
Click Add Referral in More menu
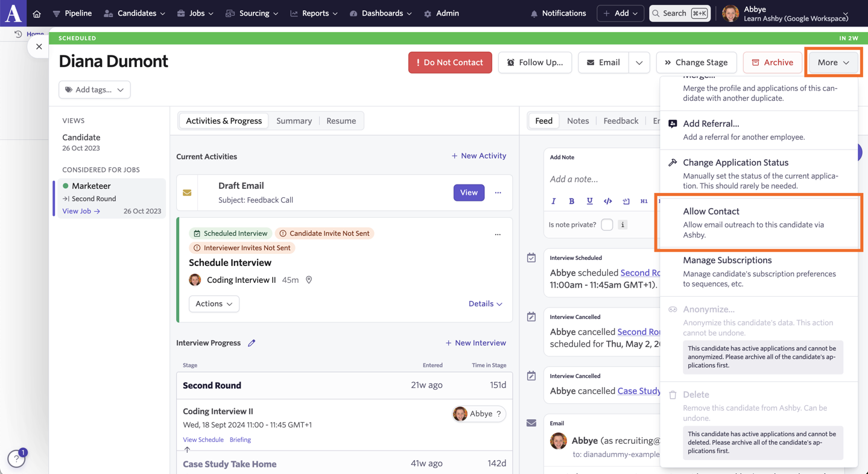tap(759, 130)
